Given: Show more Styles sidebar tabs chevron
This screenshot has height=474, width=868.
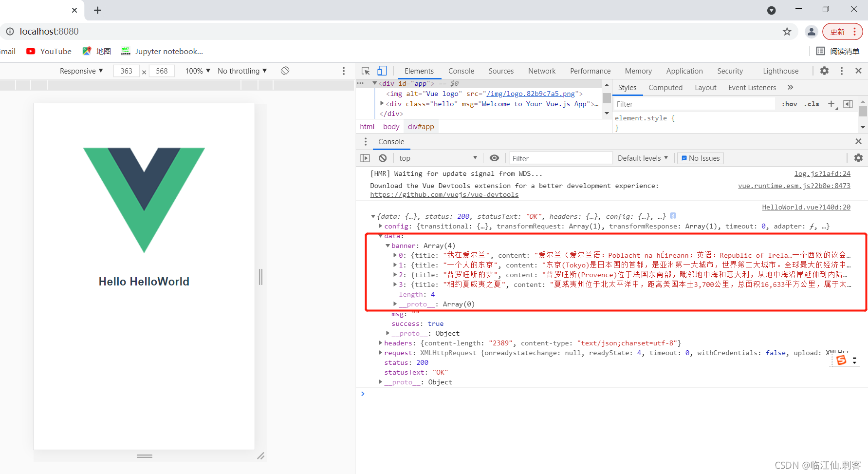Looking at the screenshot, I should coord(790,87).
